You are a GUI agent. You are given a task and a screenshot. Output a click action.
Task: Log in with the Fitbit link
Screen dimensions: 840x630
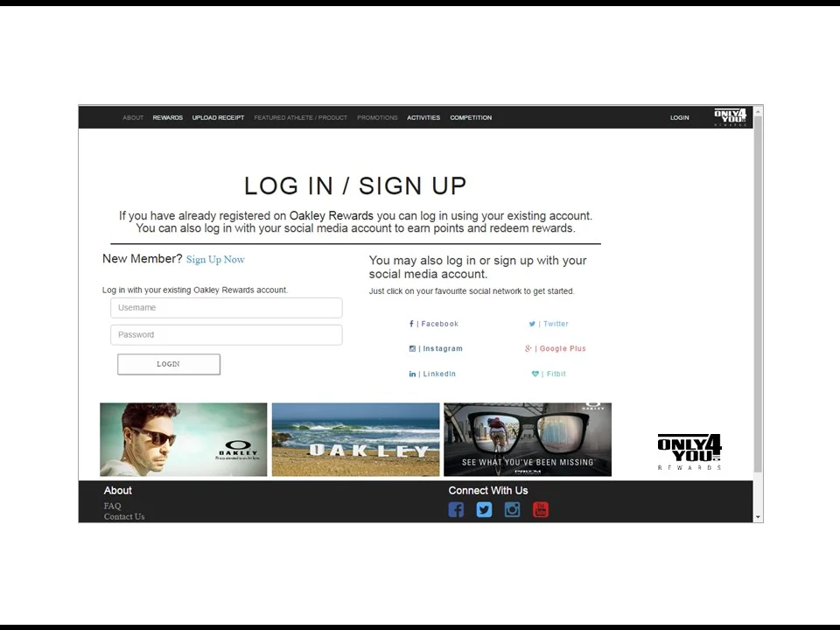549,374
